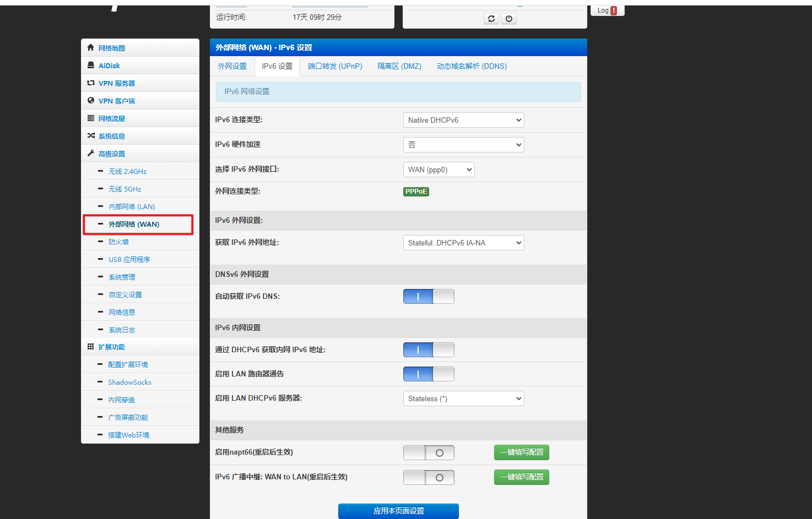Open 获取 IPv6 外网地址 dropdown
This screenshot has width=812, height=519.
pyautogui.click(x=463, y=243)
